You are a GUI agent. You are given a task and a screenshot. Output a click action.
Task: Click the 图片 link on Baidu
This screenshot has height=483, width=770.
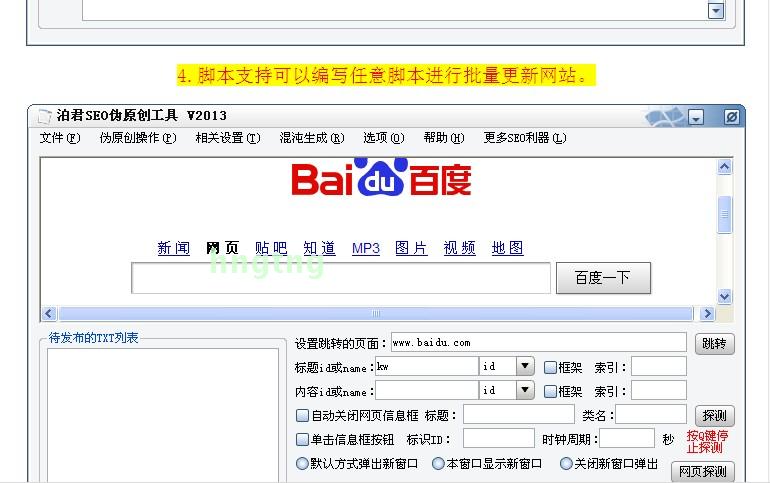pyautogui.click(x=411, y=248)
